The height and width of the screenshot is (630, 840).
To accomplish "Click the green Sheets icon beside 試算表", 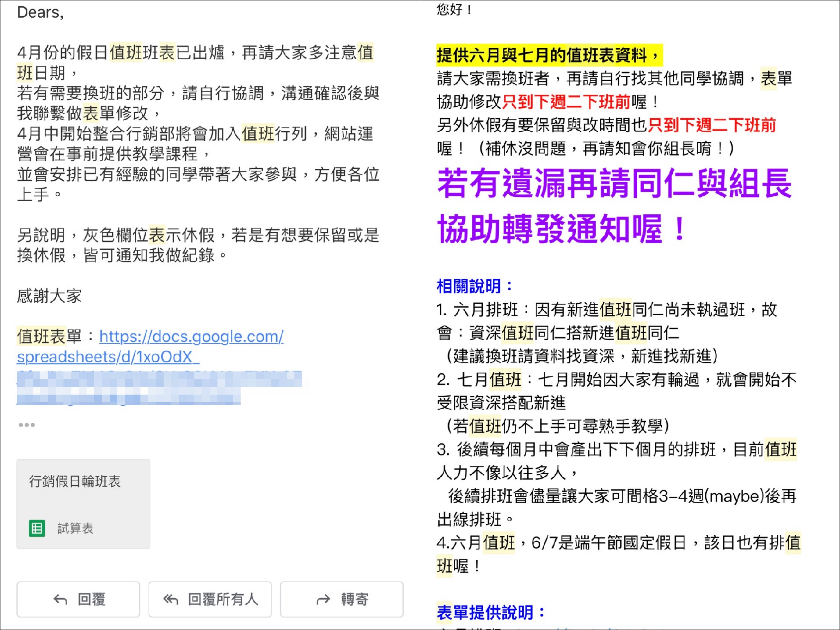I will 37,528.
